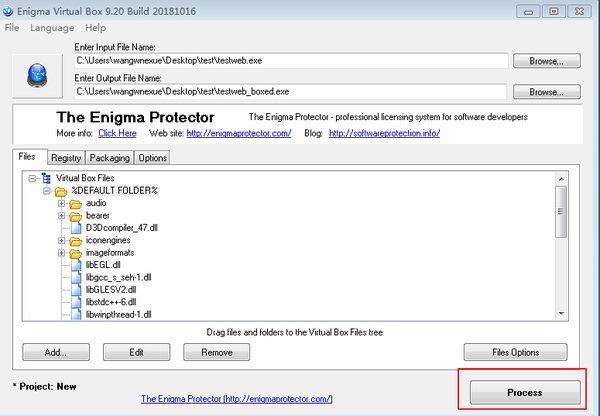Open the softwareprotection.info blog link

(x=385, y=133)
